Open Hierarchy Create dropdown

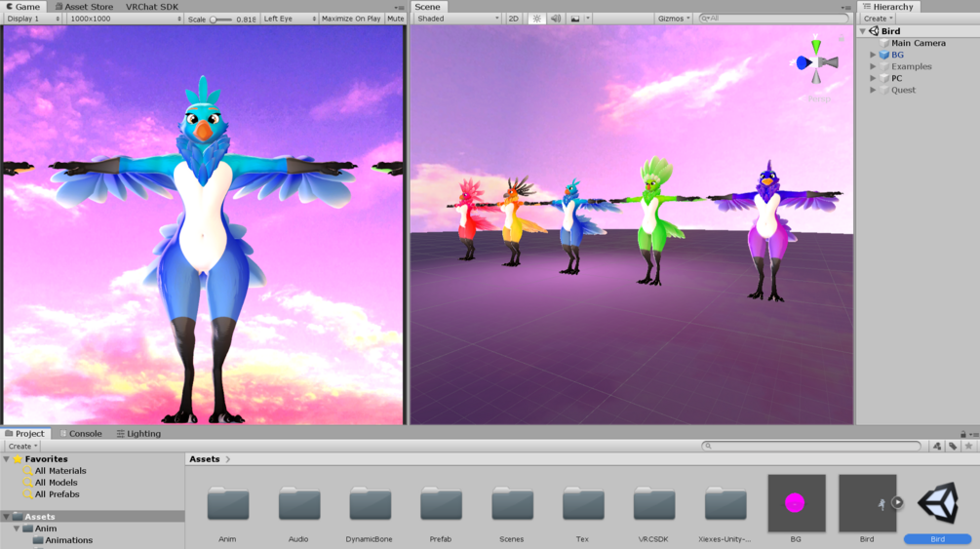879,19
